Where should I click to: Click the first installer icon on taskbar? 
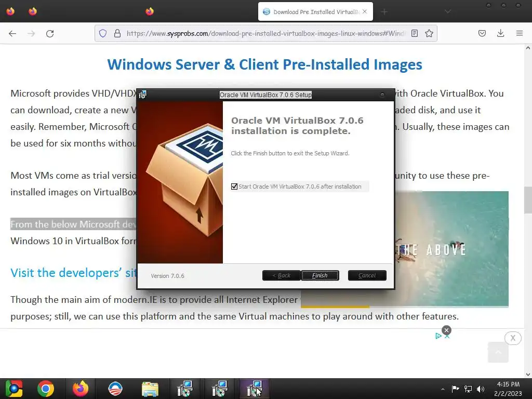click(185, 389)
